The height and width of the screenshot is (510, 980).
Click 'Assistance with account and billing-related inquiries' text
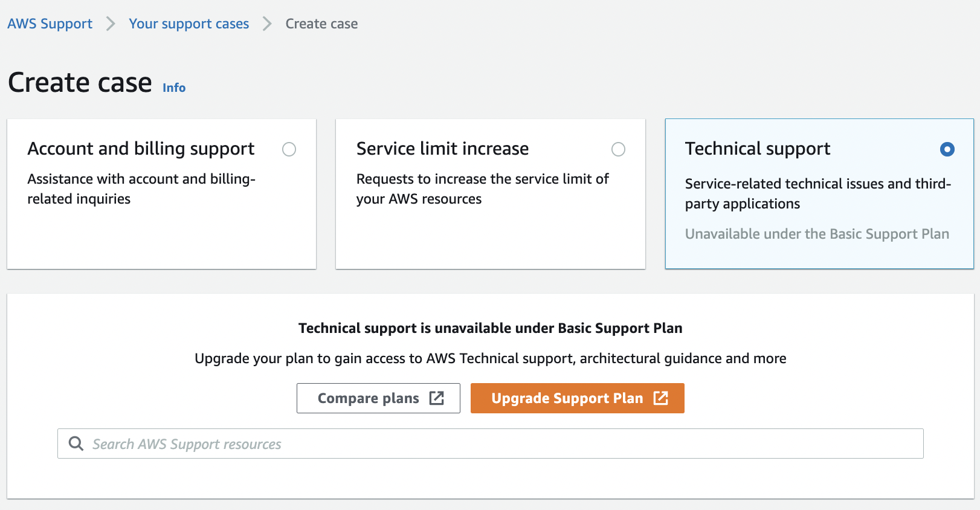141,189
